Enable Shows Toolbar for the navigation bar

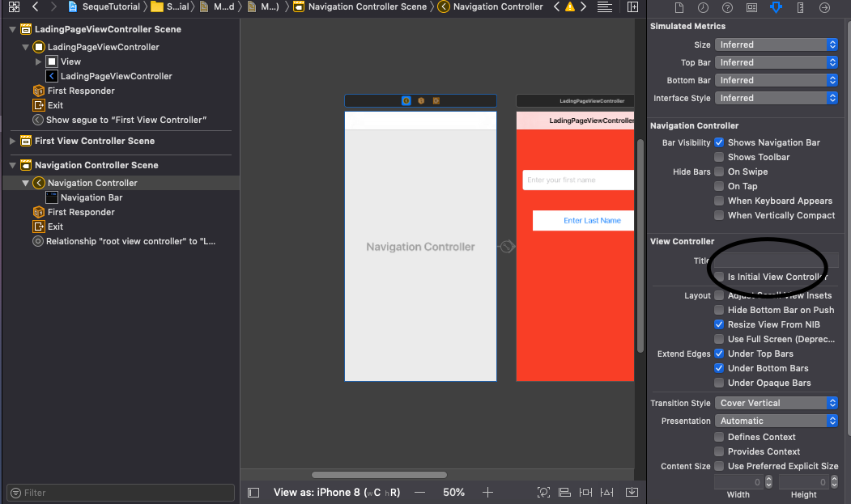tap(719, 157)
